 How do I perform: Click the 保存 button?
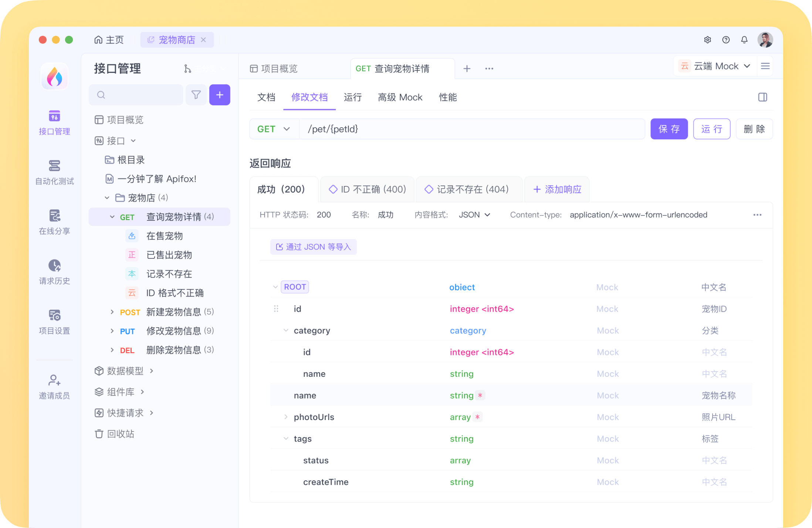(669, 129)
